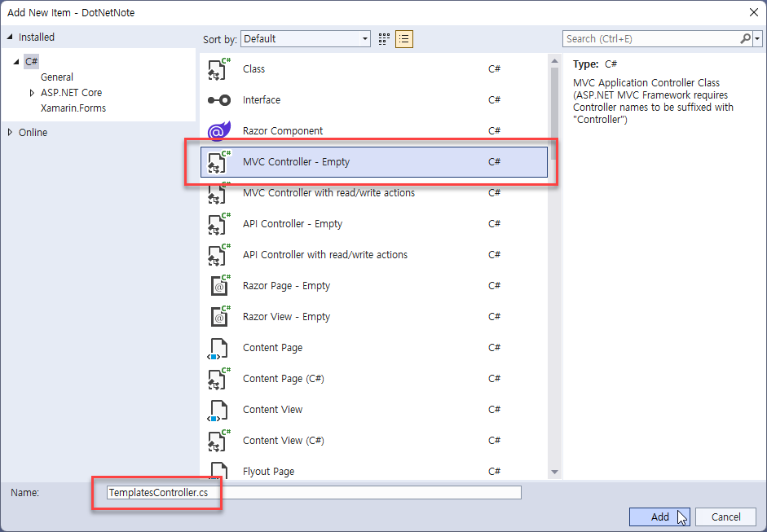767x532 pixels.
Task: Select General under C# tree
Action: 57,77
